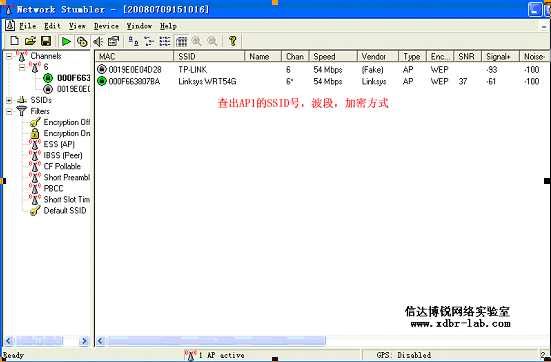Viewport: 551px width, 362px height.
Task: Switch to large icons view
Action: [x=133, y=41]
